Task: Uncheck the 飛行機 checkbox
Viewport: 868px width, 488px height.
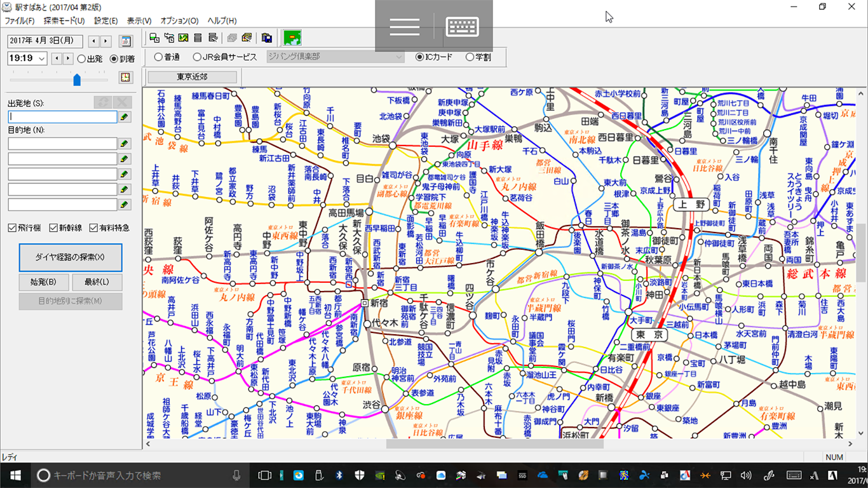Action: click(13, 228)
